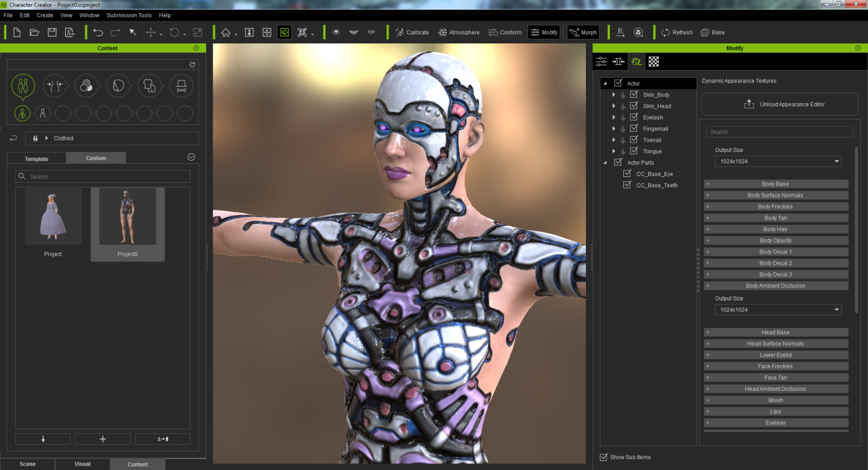
Task: Click the Modify panel Search field
Action: [780, 132]
